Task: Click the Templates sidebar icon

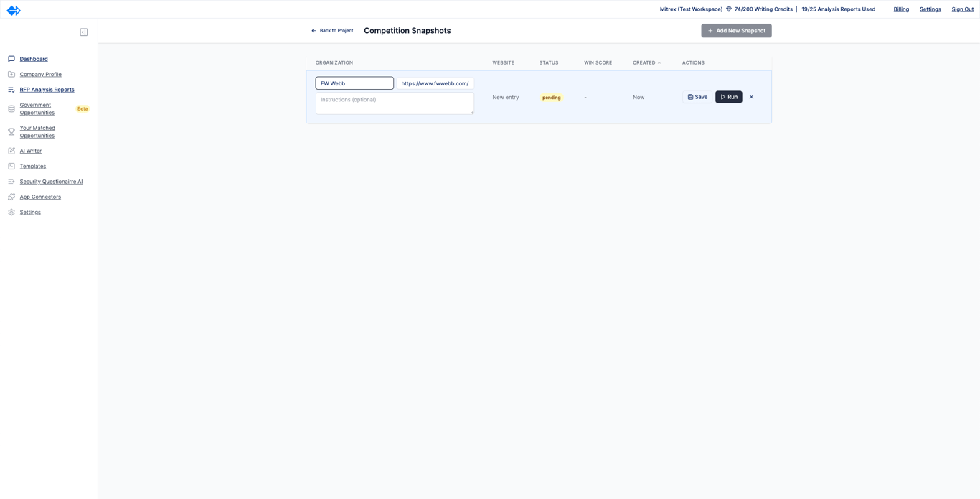Action: pyautogui.click(x=11, y=166)
